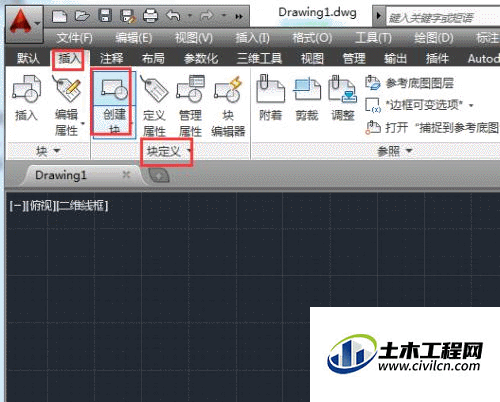
Task: Click the 二维线框 visual style control
Action: pos(82,206)
